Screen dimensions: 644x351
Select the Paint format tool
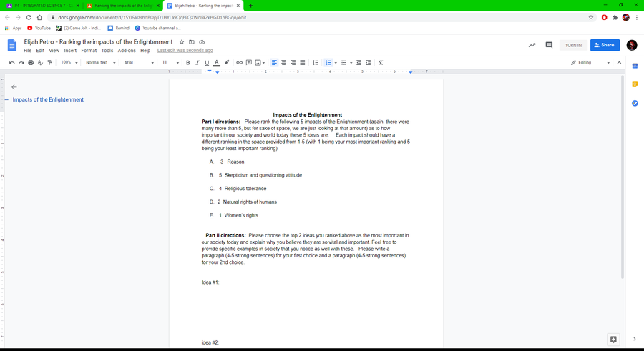click(49, 63)
